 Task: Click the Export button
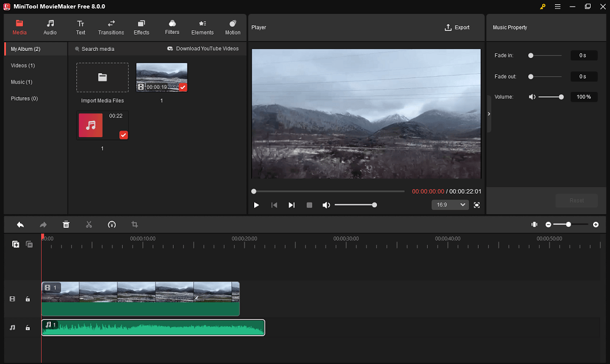pyautogui.click(x=457, y=28)
